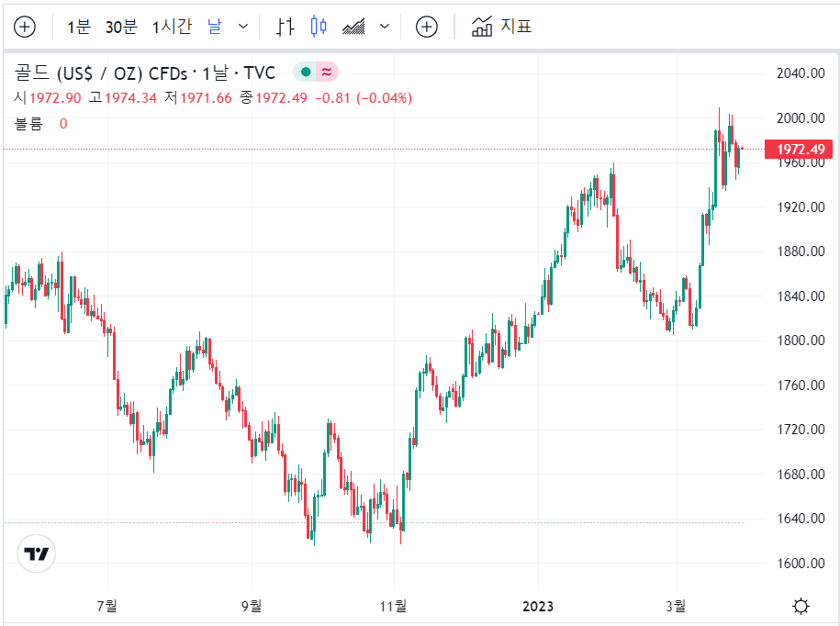
Task: Click the 저 1971.66 low value
Action: [198, 98]
